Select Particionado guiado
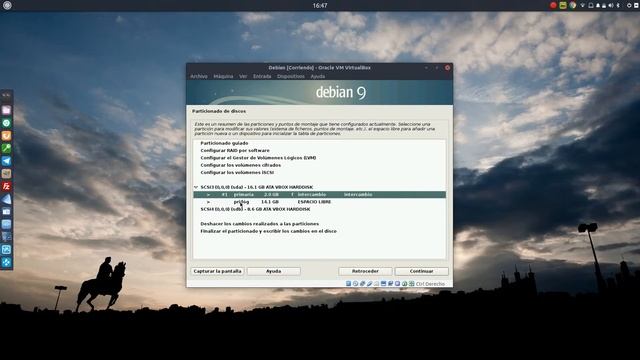This screenshot has height=360, width=640. pyautogui.click(x=224, y=143)
